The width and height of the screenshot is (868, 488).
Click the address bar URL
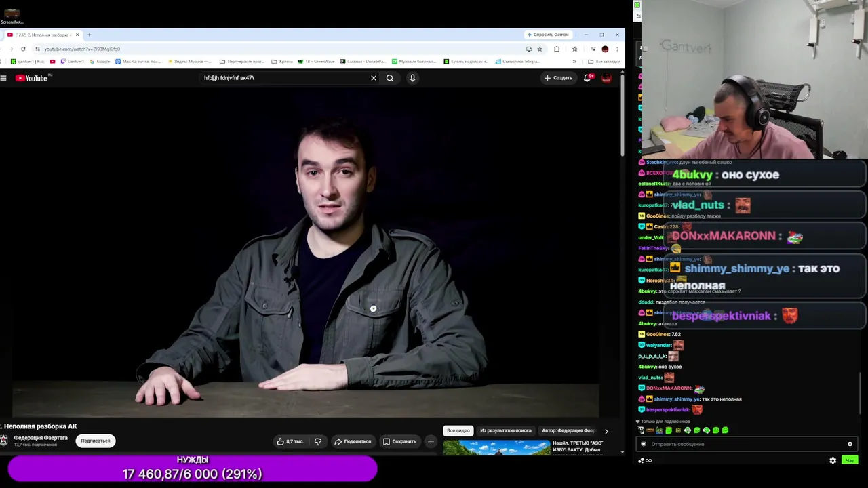pyautogui.click(x=82, y=49)
